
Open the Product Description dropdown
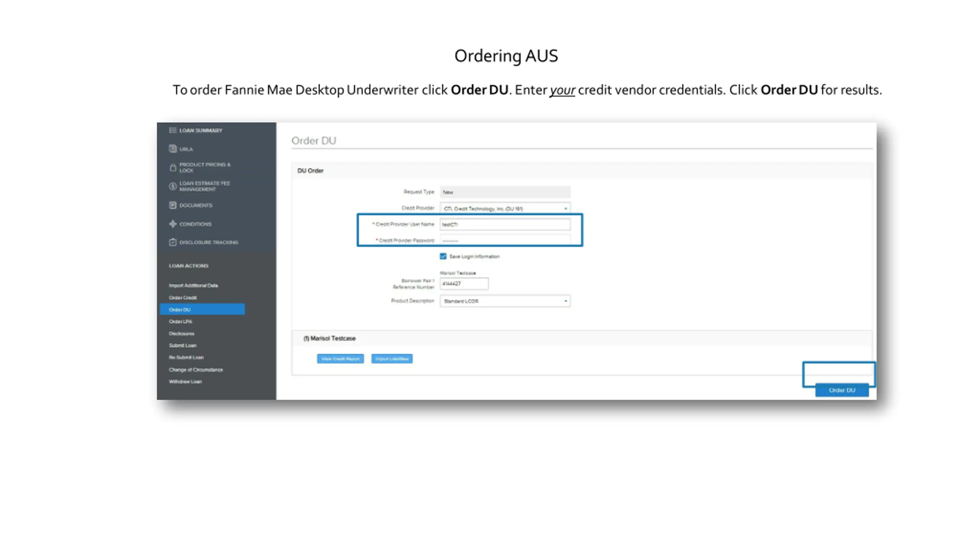[505, 301]
